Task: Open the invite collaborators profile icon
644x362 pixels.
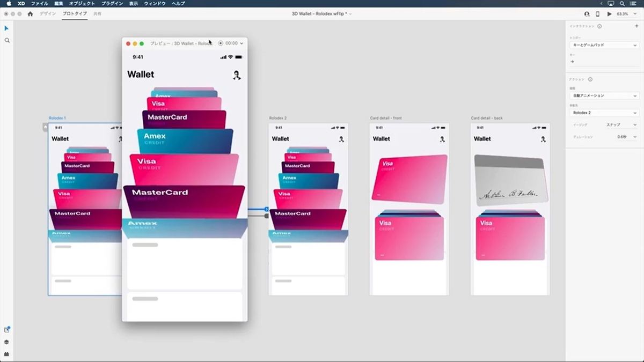Action: click(587, 13)
